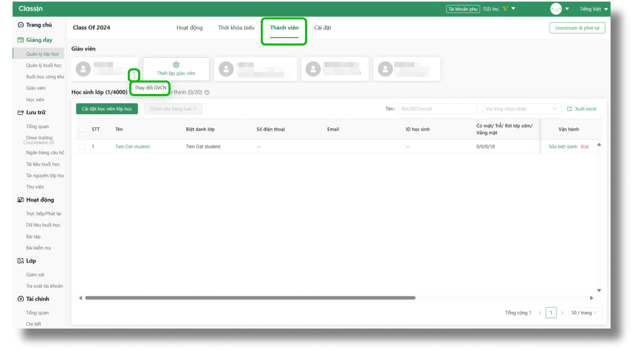Click the Giảng dạy calendar icon
The width and height of the screenshot is (644, 352).
[20, 40]
